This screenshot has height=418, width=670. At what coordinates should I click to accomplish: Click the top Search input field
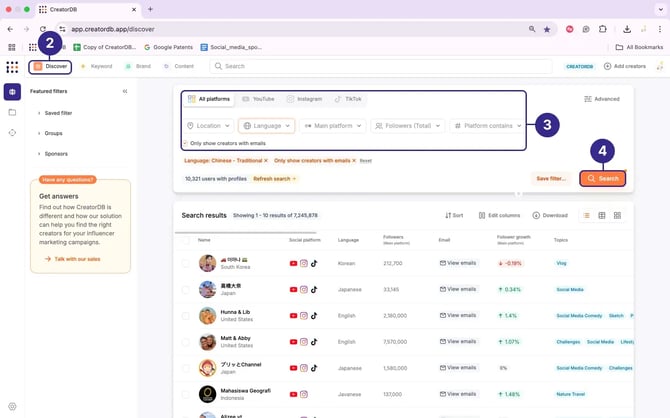(x=380, y=66)
